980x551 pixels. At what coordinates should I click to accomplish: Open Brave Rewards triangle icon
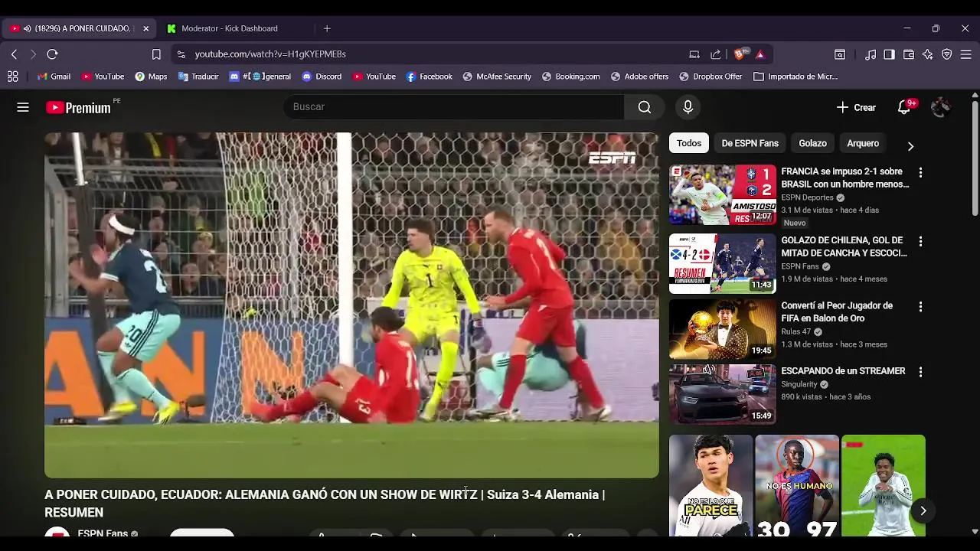(760, 54)
